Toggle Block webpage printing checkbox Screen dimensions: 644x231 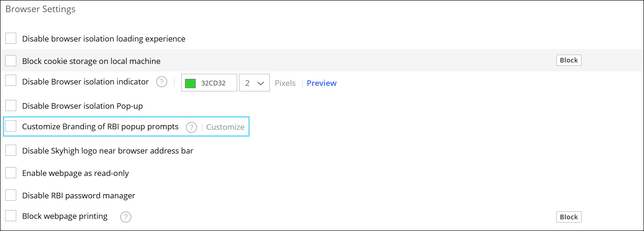point(11,216)
